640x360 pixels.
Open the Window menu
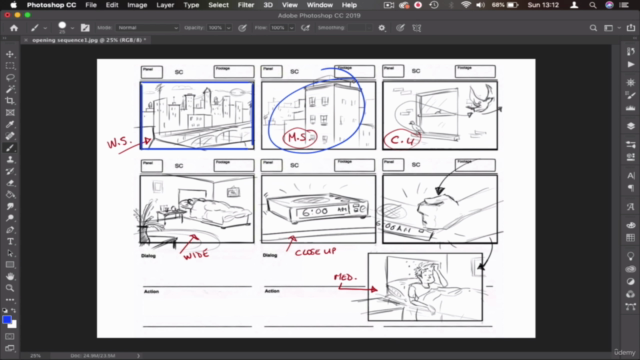pos(320,5)
